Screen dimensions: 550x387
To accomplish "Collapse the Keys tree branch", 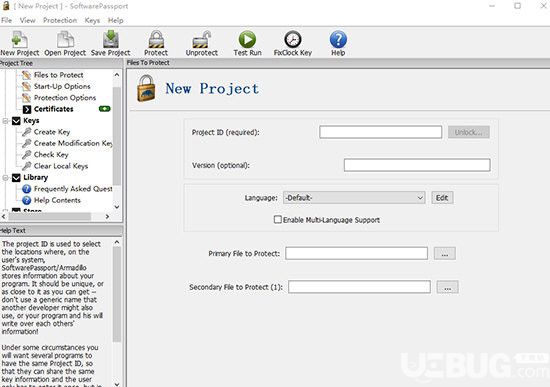I will pyautogui.click(x=5, y=121).
